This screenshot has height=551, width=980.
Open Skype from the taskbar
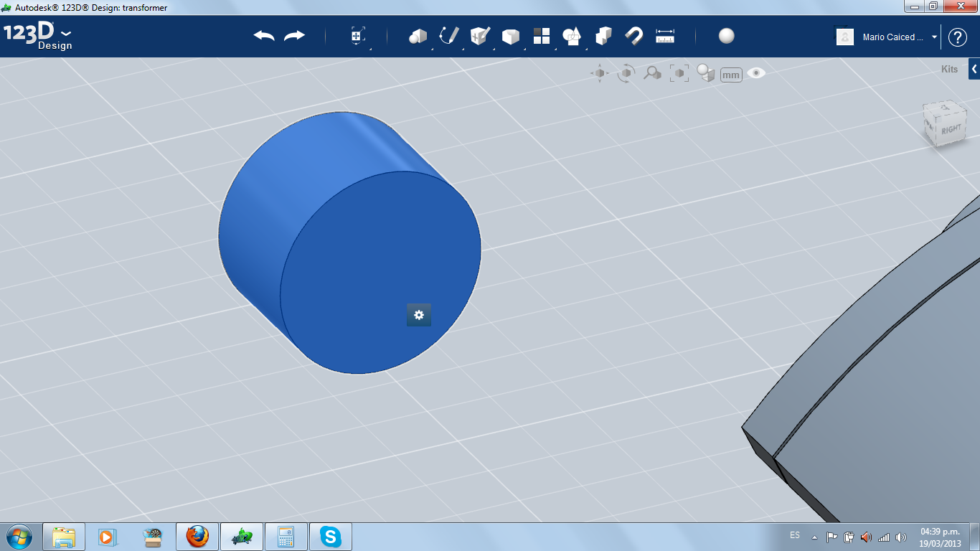[330, 537]
